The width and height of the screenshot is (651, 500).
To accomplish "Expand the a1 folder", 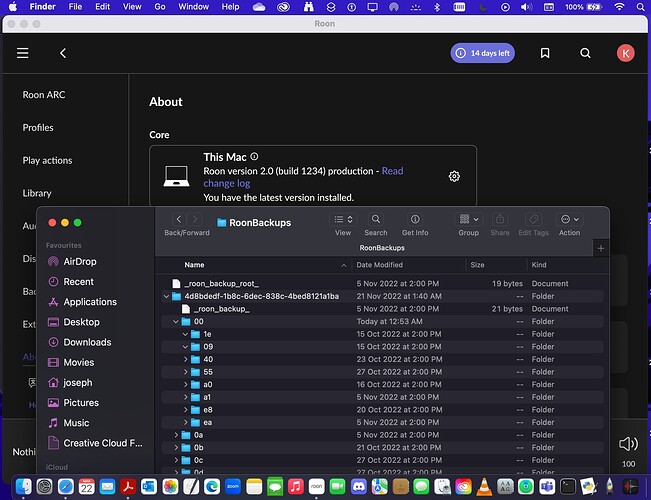I will pyautogui.click(x=187, y=397).
